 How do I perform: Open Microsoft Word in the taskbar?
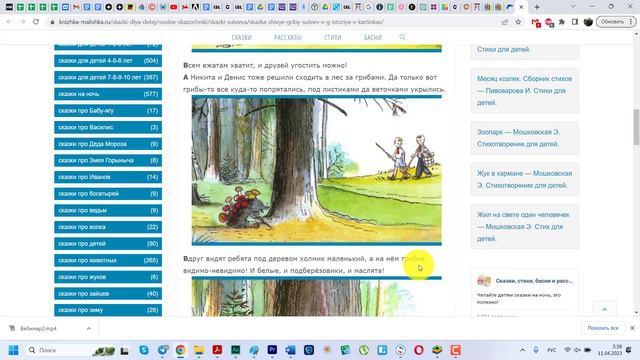point(291,350)
